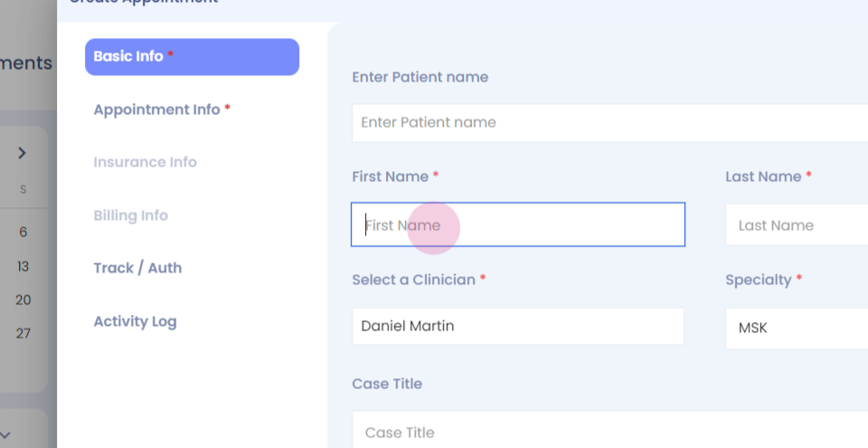868x448 pixels.
Task: View the Activity Log tab
Action: [135, 322]
